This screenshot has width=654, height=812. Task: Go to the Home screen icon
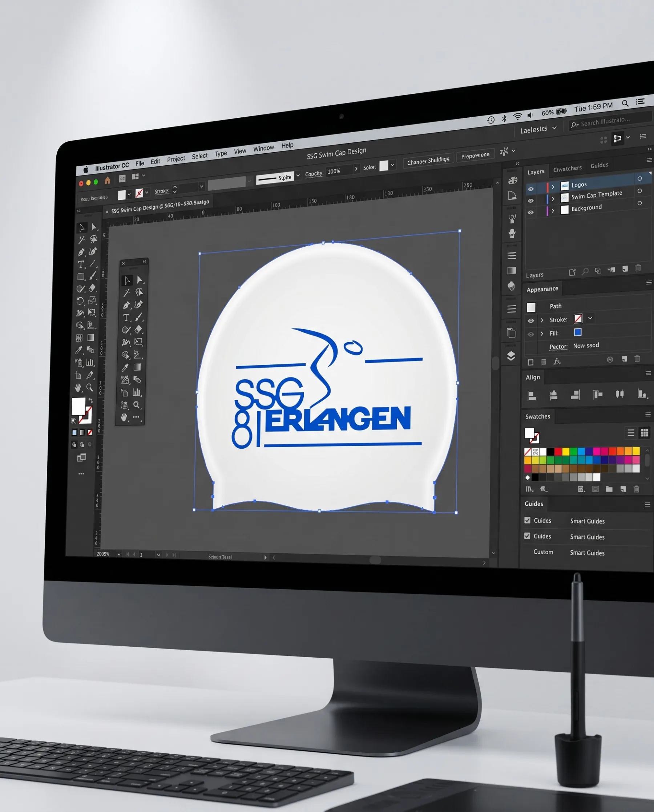click(108, 180)
